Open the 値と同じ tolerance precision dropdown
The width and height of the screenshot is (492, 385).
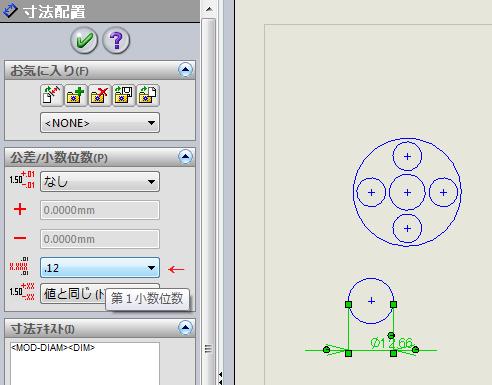(x=73, y=294)
